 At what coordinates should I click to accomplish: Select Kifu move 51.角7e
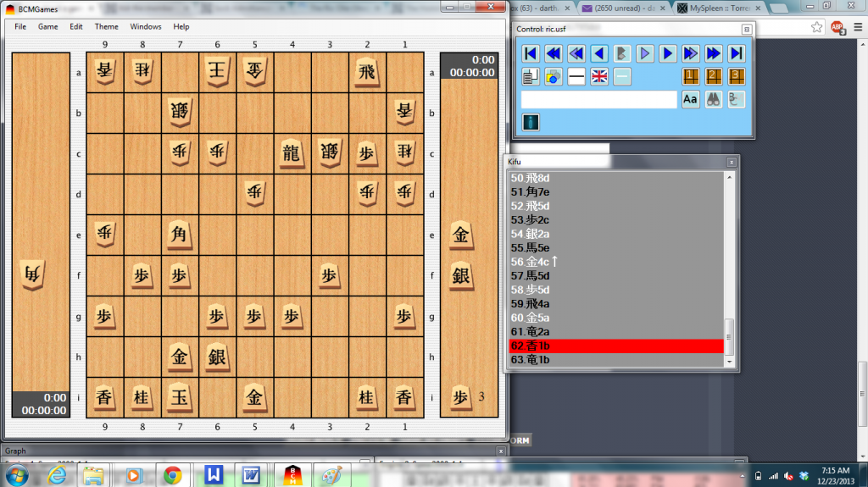[616, 192]
